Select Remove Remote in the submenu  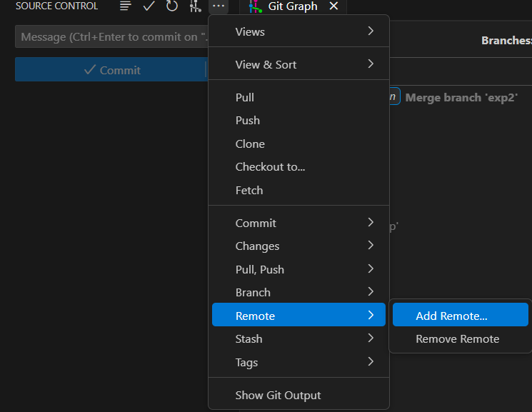pyautogui.click(x=457, y=338)
